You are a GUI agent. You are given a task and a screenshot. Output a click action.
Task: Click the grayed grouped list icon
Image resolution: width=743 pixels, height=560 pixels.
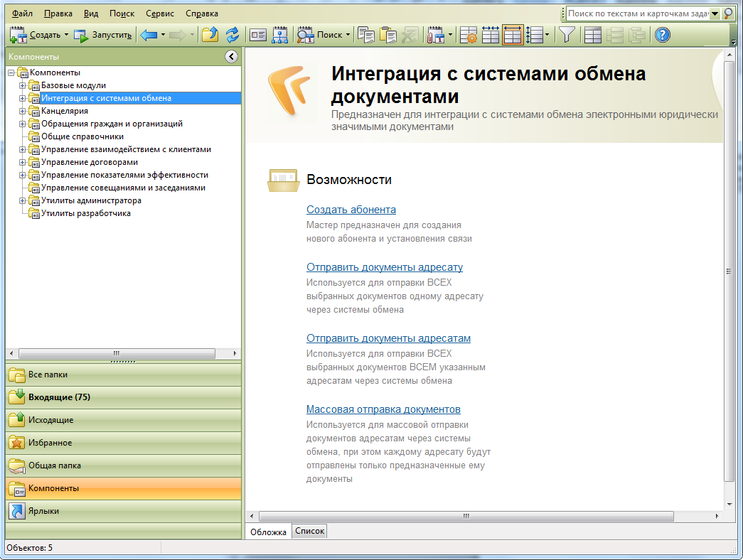point(614,35)
